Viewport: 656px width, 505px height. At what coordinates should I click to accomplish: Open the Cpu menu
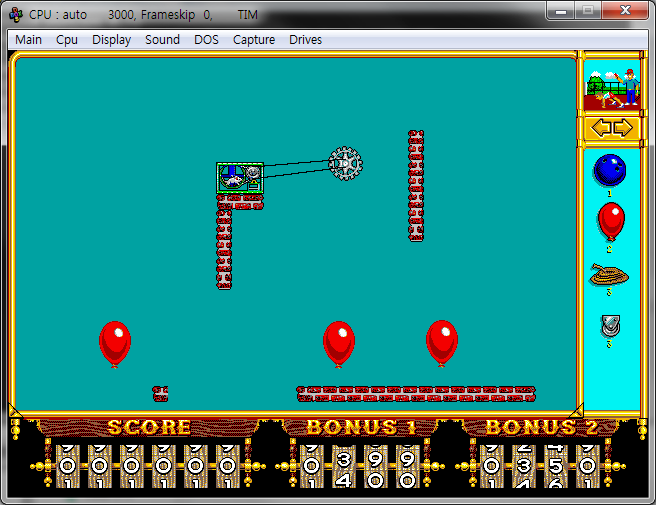pyautogui.click(x=67, y=40)
